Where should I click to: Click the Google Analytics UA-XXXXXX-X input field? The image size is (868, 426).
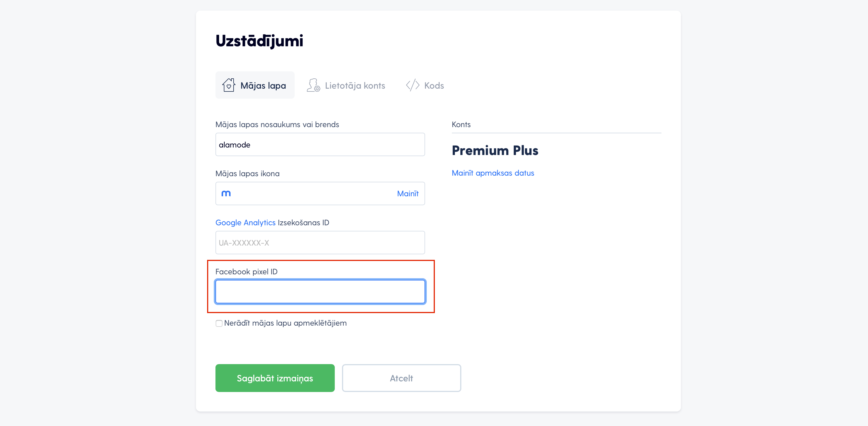click(x=320, y=243)
